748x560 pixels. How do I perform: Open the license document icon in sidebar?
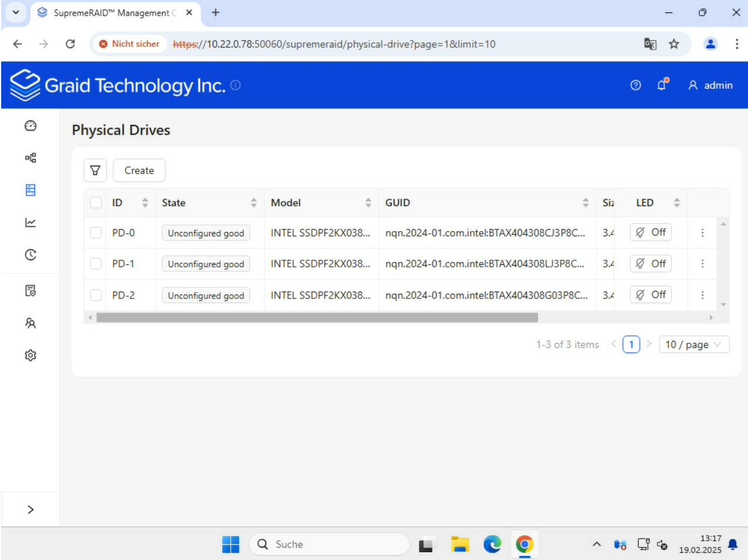(31, 291)
